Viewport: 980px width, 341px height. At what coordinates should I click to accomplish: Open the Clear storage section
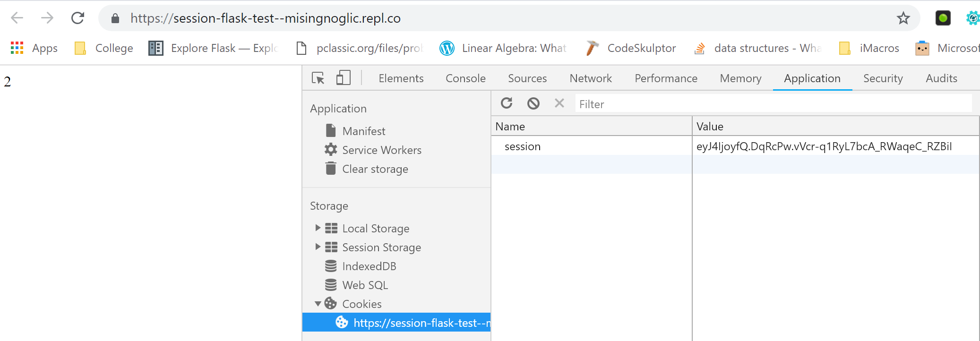(x=375, y=169)
